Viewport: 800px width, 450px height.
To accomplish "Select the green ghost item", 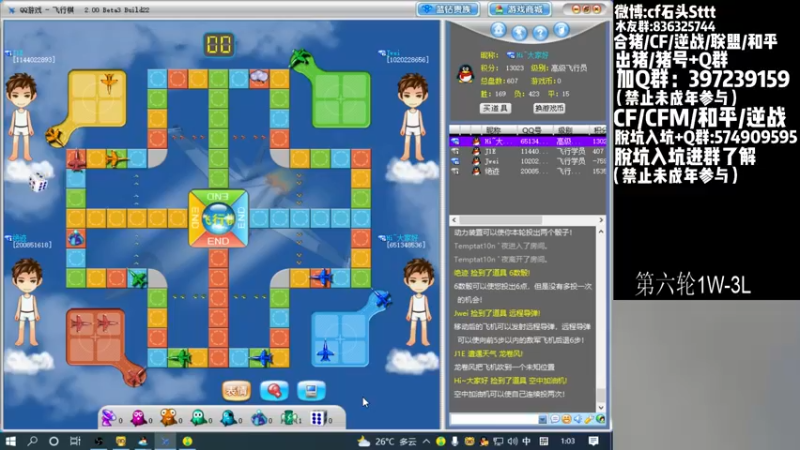I will pos(198,418).
